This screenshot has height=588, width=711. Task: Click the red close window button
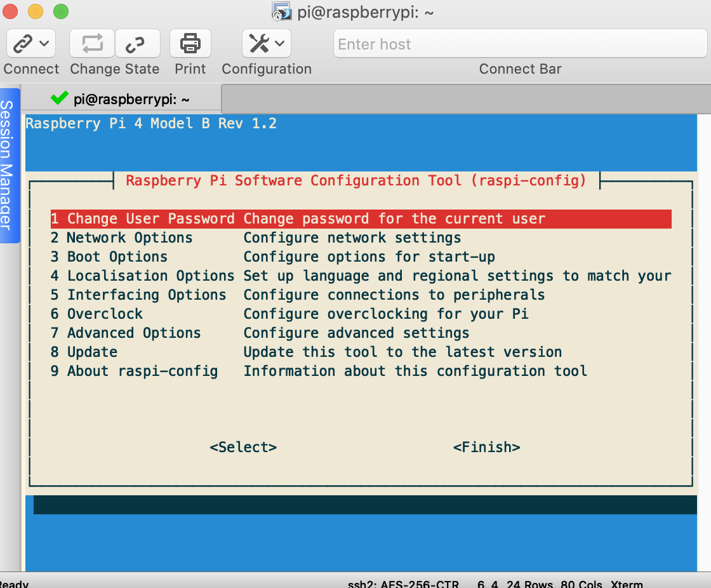point(10,11)
